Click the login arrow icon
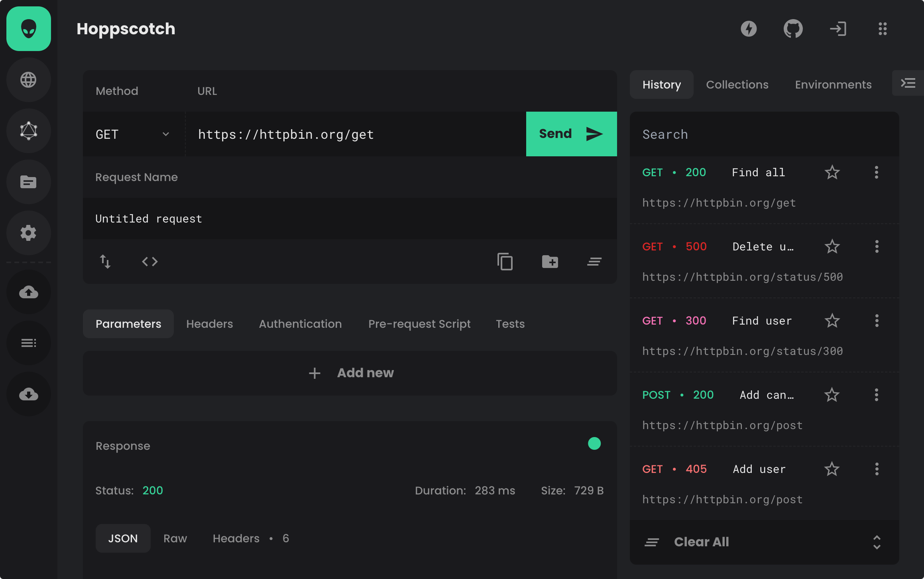This screenshot has height=579, width=924. tap(838, 29)
